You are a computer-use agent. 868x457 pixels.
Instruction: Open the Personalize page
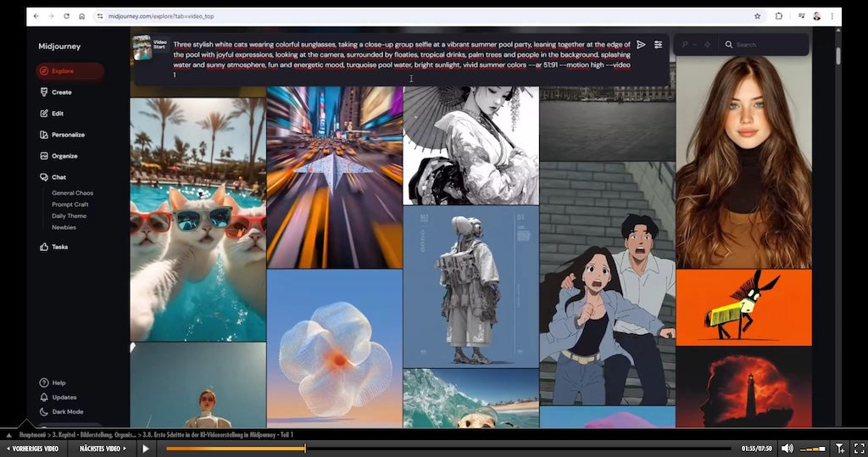coord(67,135)
